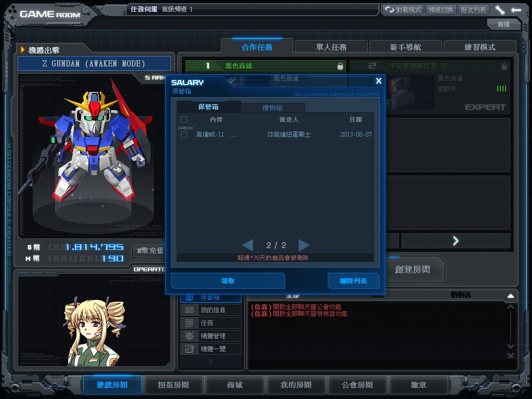Image resolution: width=532 pixels, height=399 pixels.
Task: Click the 刪除列表 button
Action: (353, 281)
